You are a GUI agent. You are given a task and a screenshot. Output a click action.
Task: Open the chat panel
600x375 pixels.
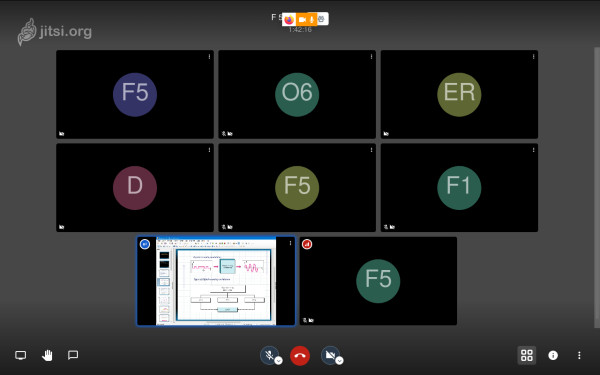[x=73, y=355]
